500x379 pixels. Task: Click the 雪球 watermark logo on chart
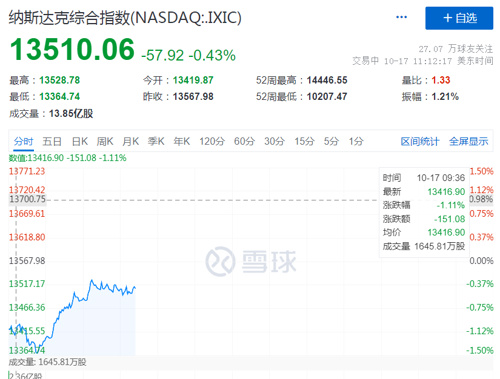(x=251, y=261)
